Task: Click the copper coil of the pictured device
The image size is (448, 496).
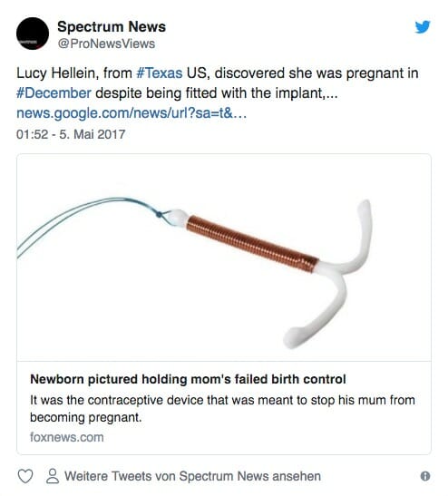Action: point(252,244)
